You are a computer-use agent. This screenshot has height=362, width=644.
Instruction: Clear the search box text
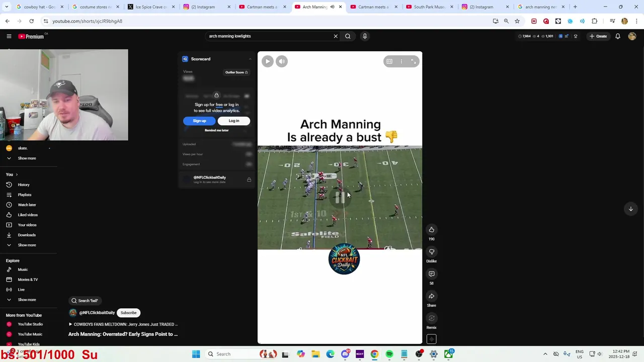tap(336, 36)
